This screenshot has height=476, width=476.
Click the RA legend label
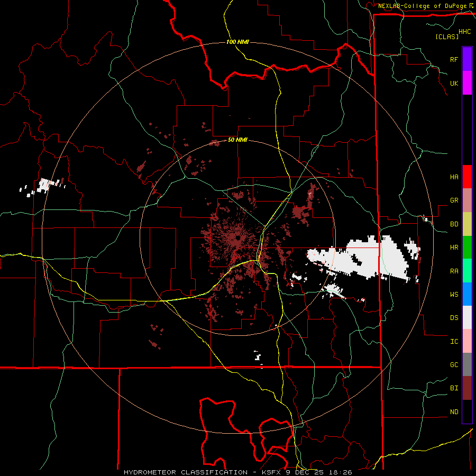point(454,271)
